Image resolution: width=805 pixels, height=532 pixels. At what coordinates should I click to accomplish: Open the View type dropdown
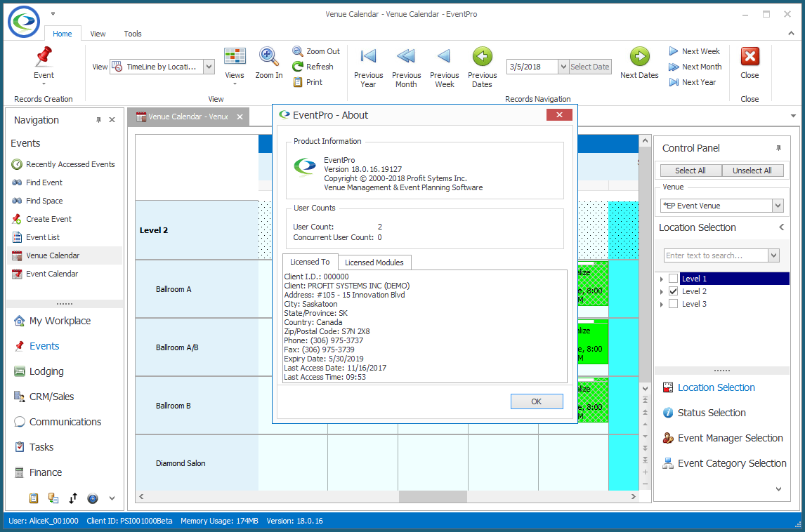coord(209,67)
